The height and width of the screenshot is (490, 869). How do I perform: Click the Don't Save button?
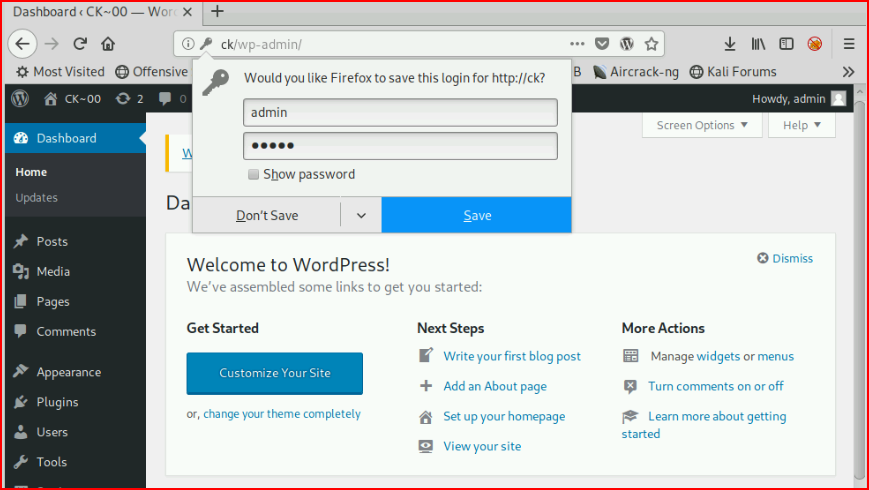point(267,215)
